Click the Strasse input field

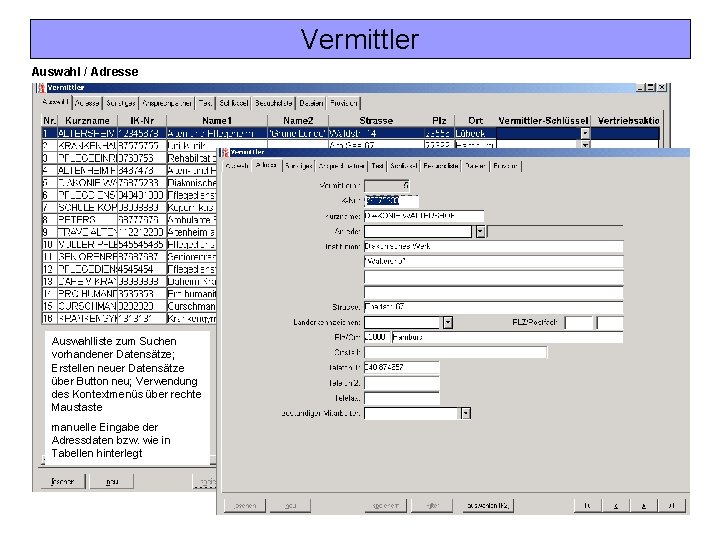494,307
